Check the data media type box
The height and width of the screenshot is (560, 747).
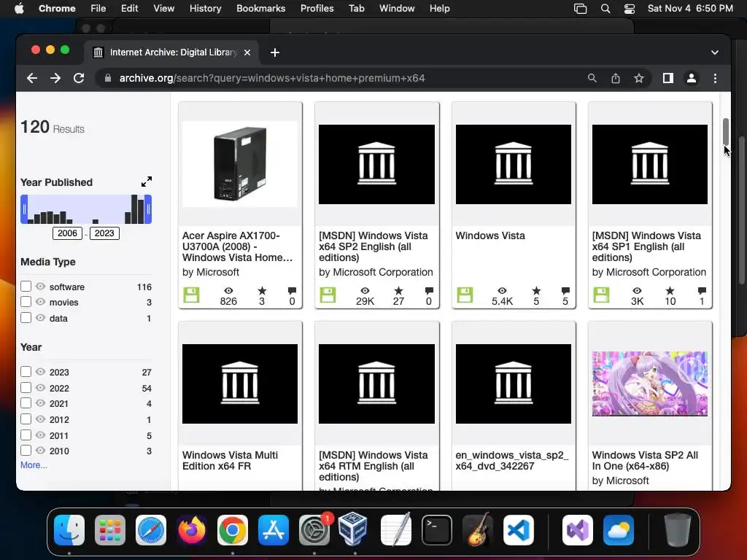coord(26,318)
